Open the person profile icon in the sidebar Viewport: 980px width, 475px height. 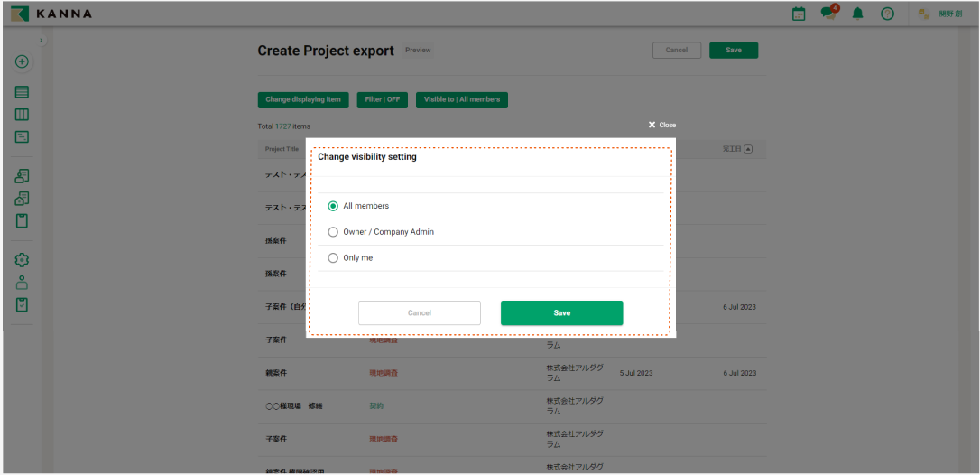(23, 282)
